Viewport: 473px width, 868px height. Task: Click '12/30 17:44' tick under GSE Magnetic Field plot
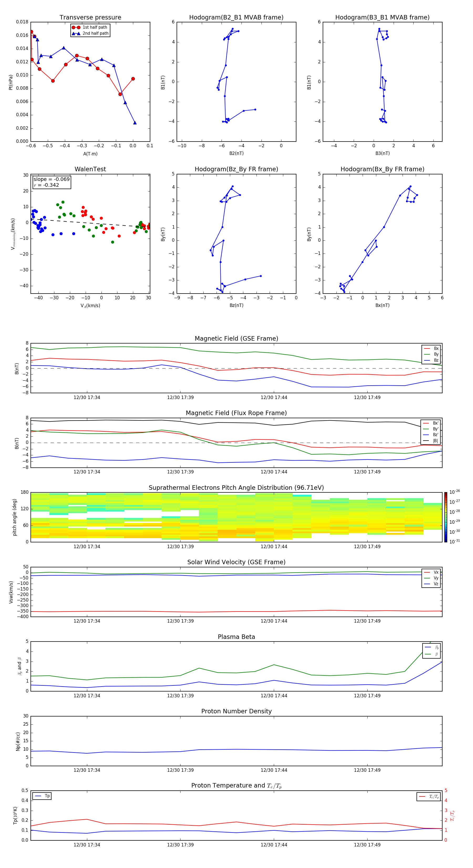(x=274, y=398)
